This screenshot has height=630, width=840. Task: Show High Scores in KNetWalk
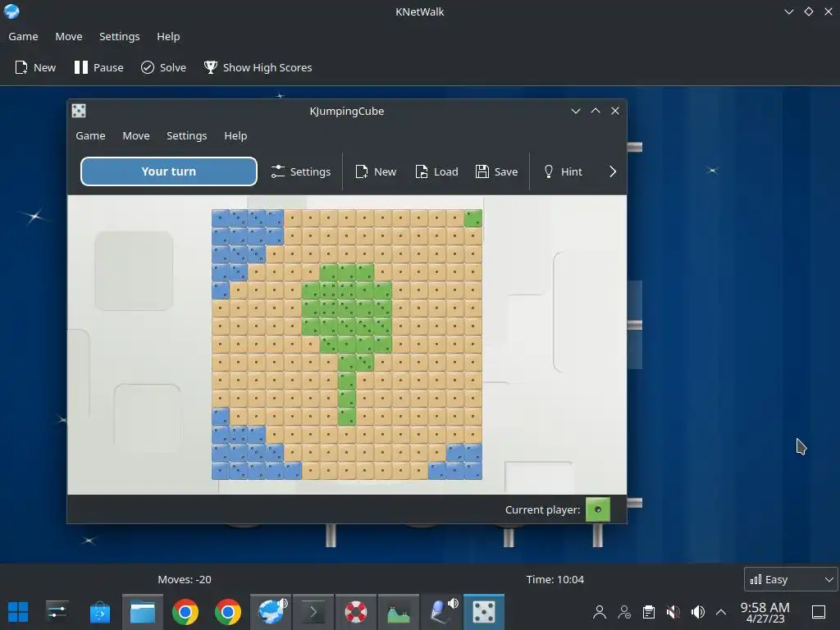point(258,67)
